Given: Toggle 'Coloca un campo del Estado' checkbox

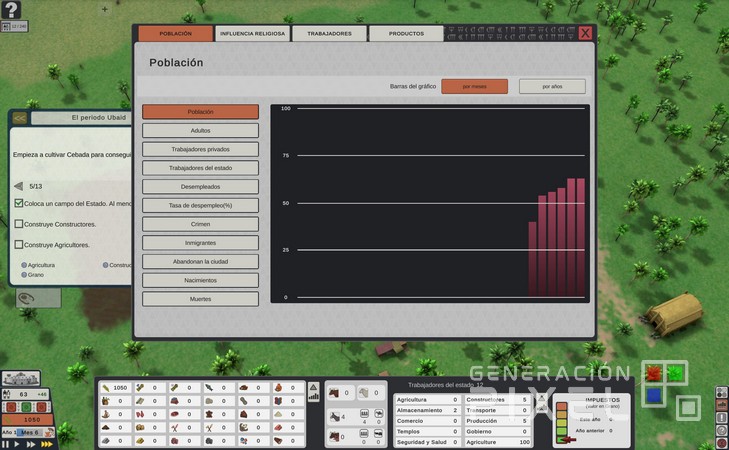Looking at the screenshot, I should coord(19,203).
